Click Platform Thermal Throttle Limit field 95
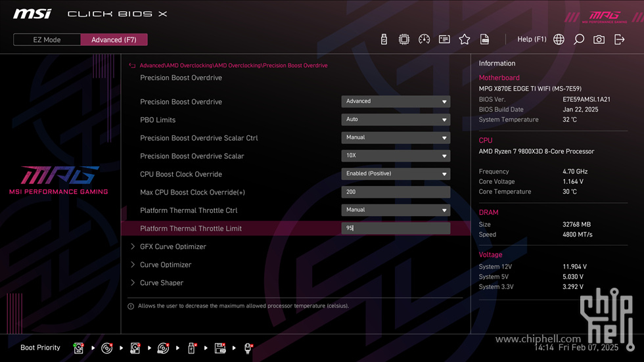 396,228
